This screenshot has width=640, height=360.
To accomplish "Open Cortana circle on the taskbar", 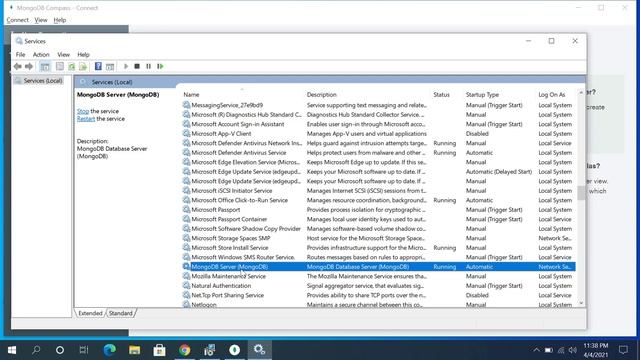I will click(x=60, y=350).
